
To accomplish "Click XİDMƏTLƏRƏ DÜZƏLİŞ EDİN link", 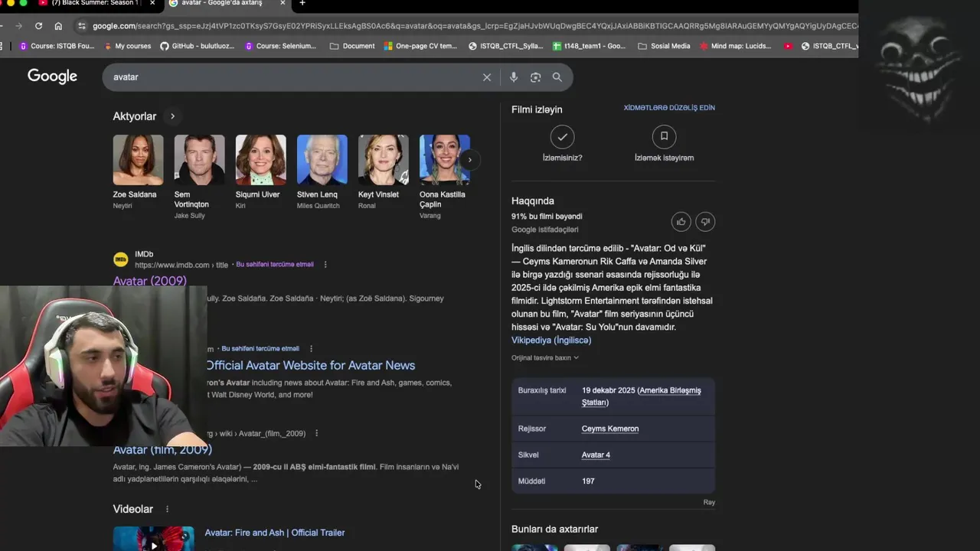I will pyautogui.click(x=669, y=108).
